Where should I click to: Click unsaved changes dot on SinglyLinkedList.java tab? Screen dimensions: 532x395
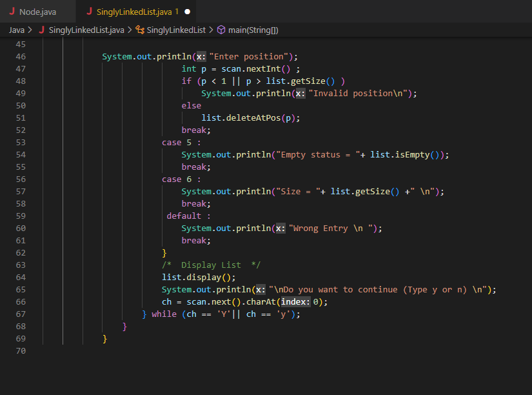click(188, 11)
